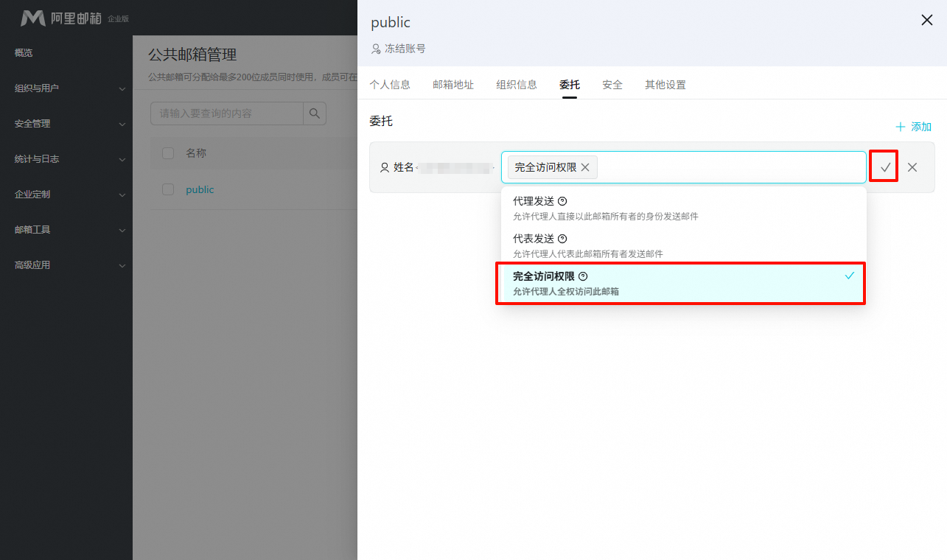Viewport: 947px width, 560px height.
Task: Click help icon next to 代理发送
Action: pyautogui.click(x=562, y=201)
